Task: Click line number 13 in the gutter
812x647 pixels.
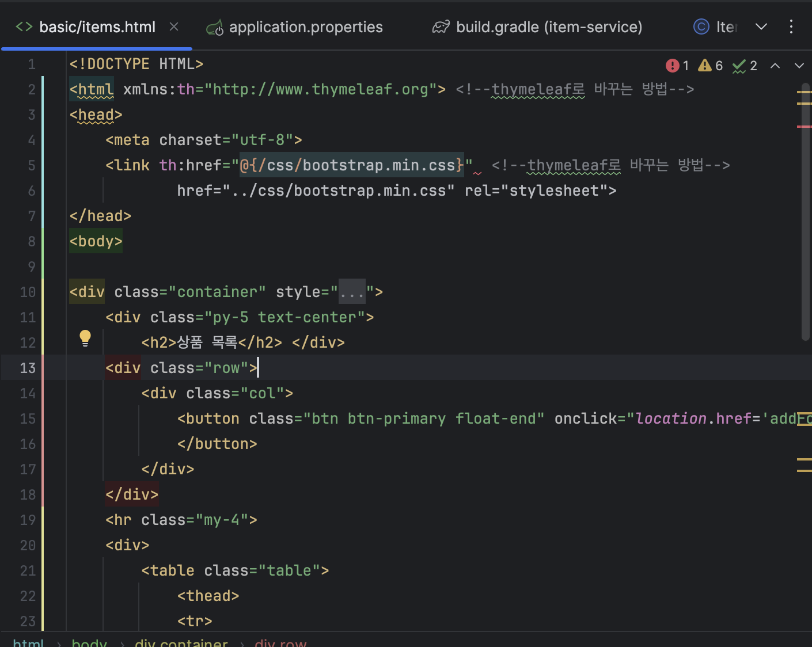Action: pos(28,368)
